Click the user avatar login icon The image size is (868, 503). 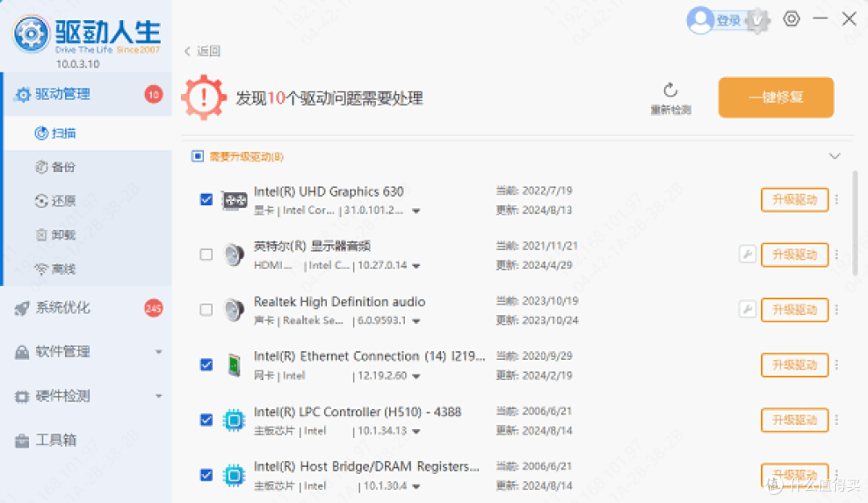click(x=700, y=20)
